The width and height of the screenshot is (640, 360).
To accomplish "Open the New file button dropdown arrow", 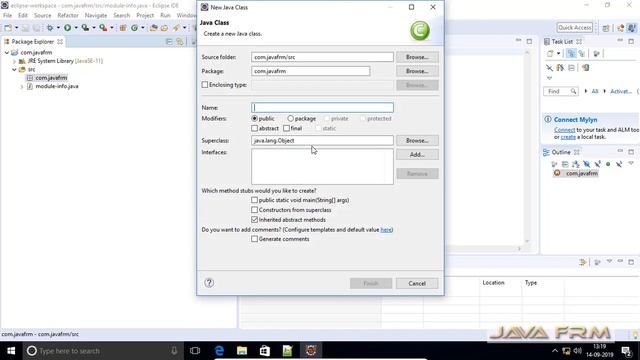I will click(x=16, y=28).
